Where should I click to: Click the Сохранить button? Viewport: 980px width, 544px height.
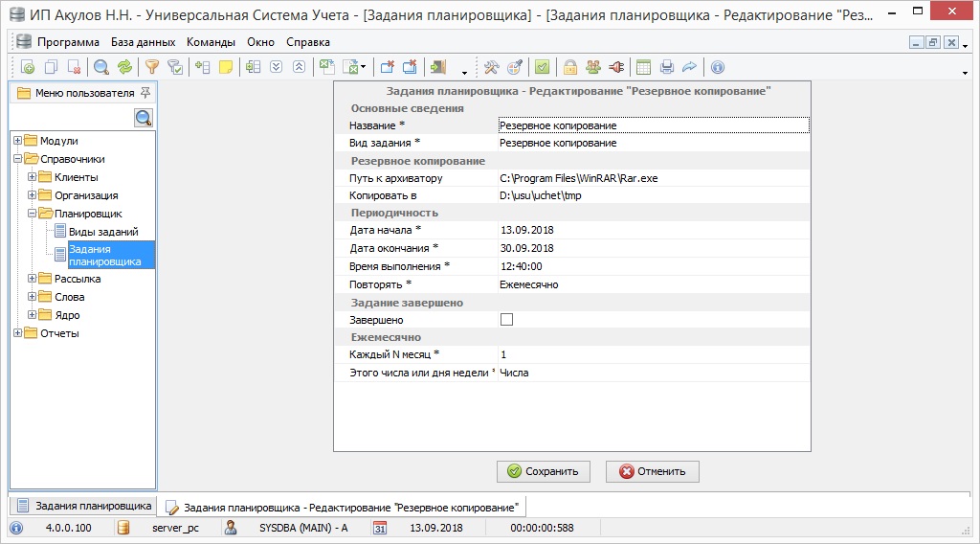(544, 471)
